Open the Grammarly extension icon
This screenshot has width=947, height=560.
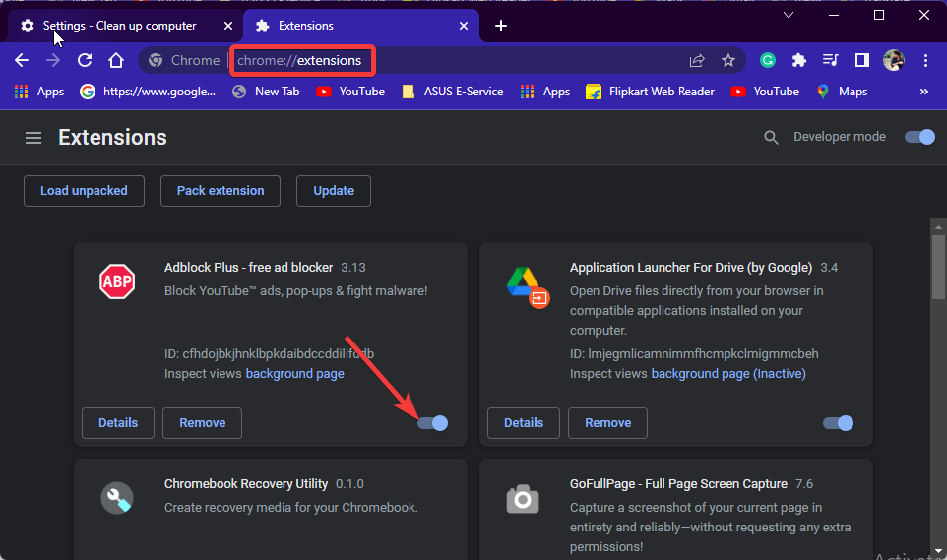pos(768,60)
